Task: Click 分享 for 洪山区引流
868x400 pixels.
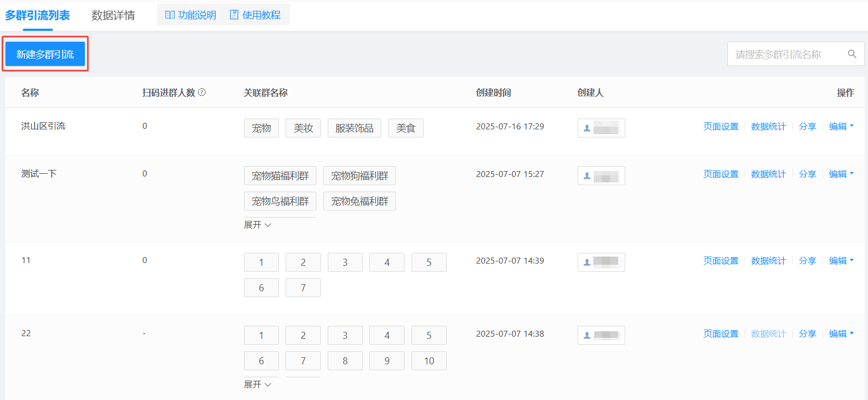Action: point(807,126)
